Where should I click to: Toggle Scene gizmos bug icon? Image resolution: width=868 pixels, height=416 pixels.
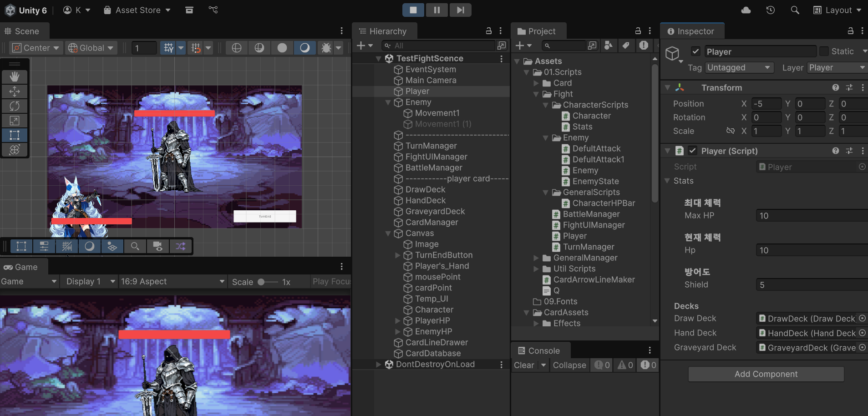click(x=326, y=48)
